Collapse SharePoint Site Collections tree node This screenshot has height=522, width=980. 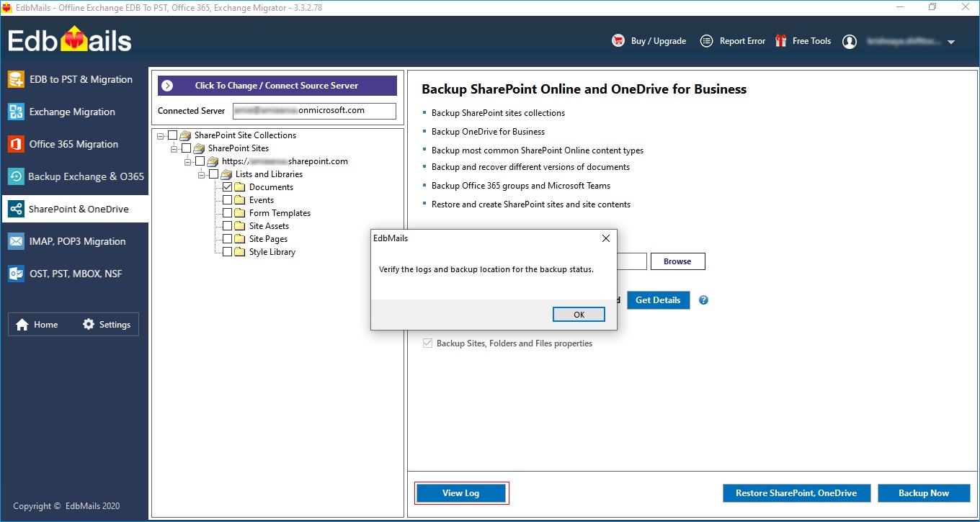pos(160,135)
